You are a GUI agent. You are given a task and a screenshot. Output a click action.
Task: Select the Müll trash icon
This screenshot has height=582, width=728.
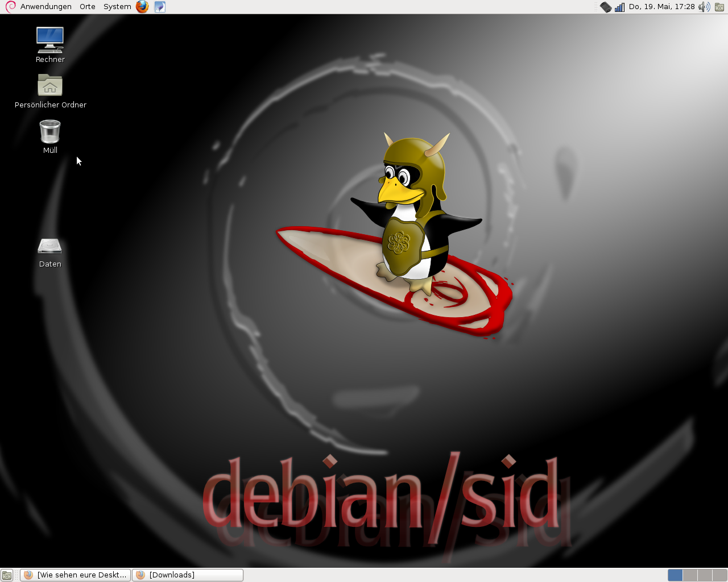pos(50,132)
